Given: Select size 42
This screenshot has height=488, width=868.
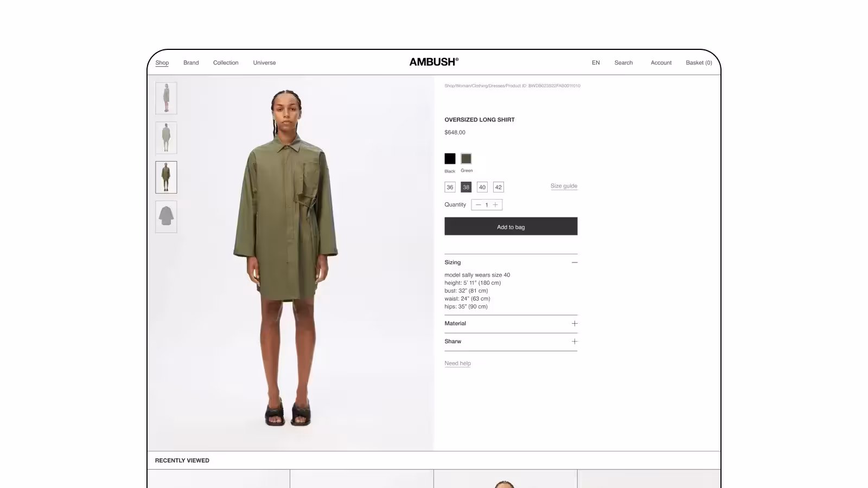Looking at the screenshot, I should (x=499, y=187).
